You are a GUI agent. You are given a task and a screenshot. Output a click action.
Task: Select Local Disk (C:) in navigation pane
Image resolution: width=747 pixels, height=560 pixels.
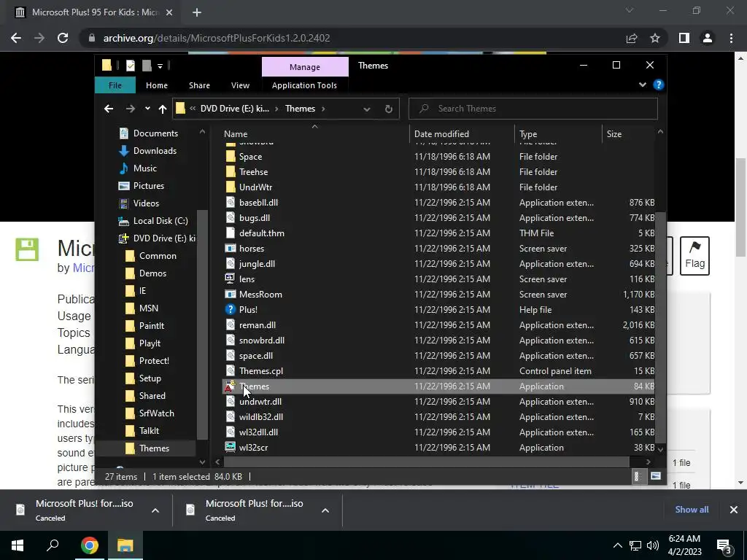[x=160, y=221]
